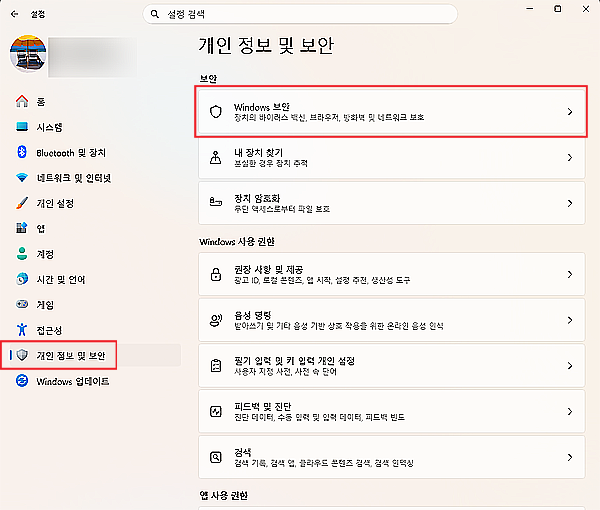Open 내 장치 찾기 title

coord(258,153)
